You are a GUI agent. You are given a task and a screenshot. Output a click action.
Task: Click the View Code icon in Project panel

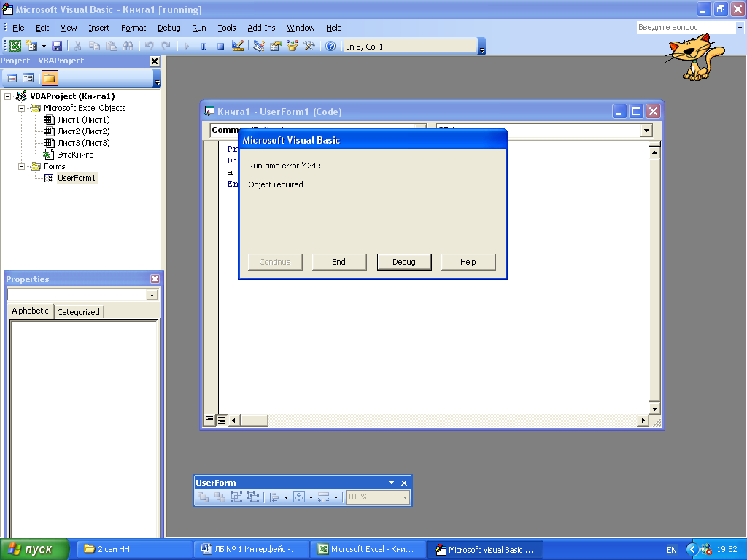12,77
